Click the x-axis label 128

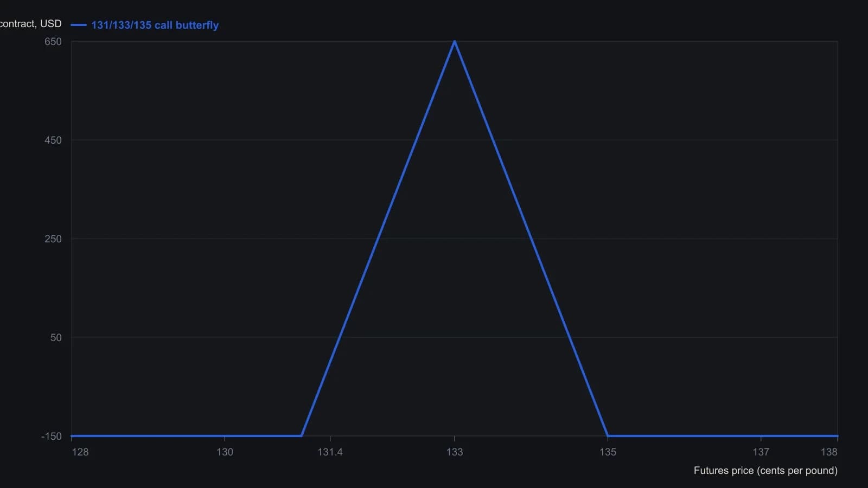[80, 452]
